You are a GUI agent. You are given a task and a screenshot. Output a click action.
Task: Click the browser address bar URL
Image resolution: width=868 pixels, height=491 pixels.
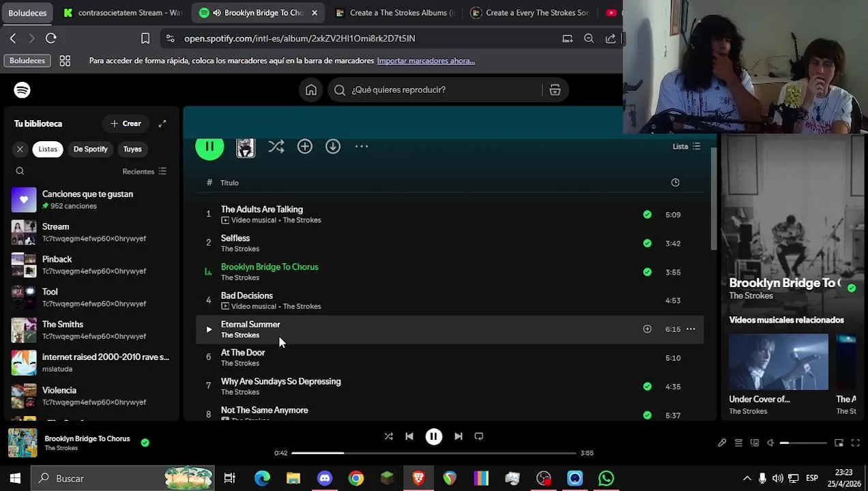click(x=300, y=38)
